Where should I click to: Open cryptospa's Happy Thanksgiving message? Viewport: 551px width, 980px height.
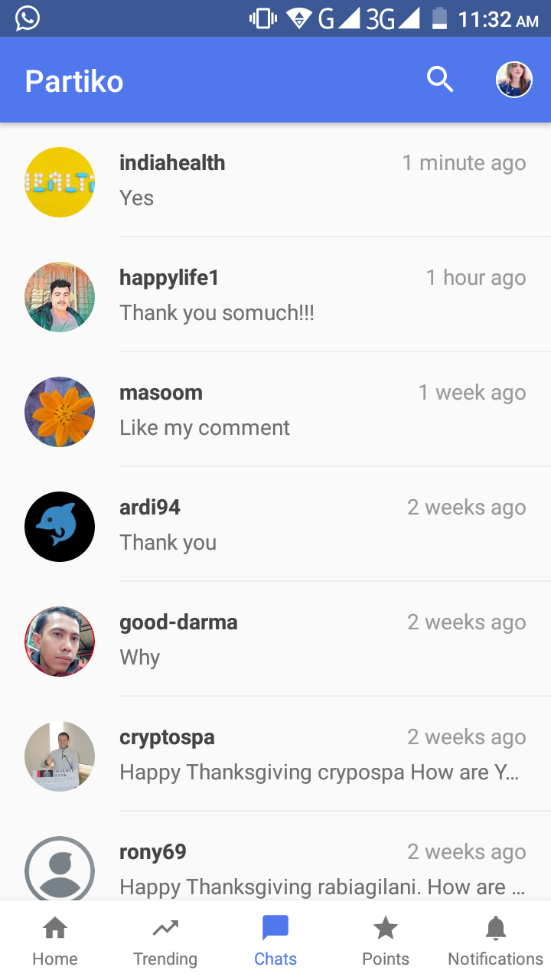pos(320,772)
